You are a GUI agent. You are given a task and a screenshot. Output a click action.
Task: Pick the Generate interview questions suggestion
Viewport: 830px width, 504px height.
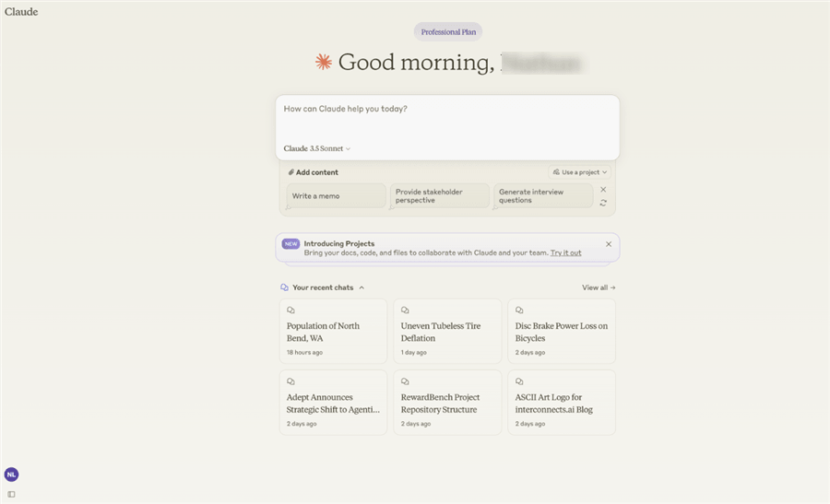pyautogui.click(x=542, y=195)
